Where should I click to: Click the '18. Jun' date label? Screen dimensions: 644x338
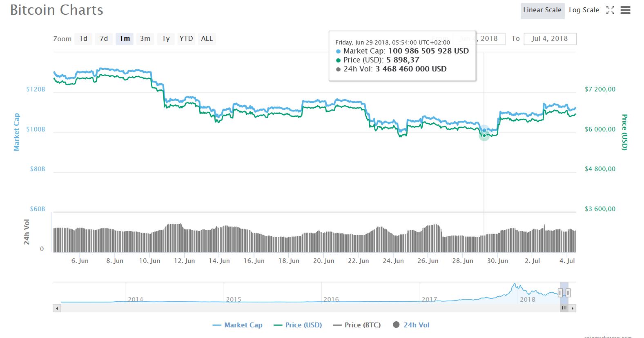[x=289, y=261]
